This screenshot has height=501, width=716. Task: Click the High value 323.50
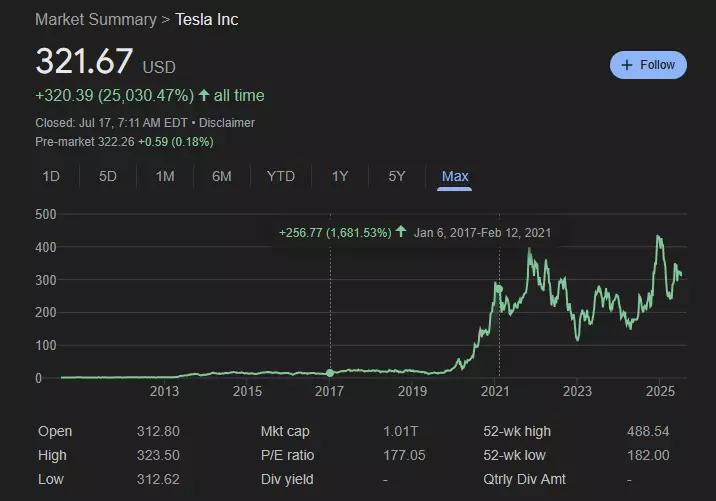[x=158, y=455]
